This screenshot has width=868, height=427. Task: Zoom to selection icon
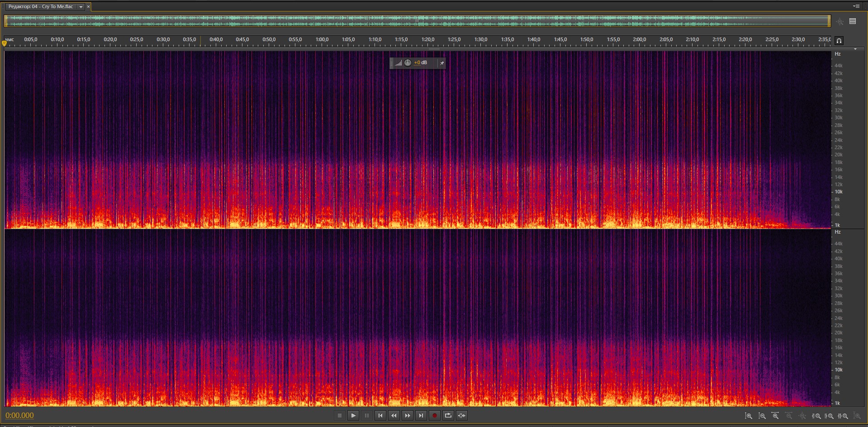[843, 416]
